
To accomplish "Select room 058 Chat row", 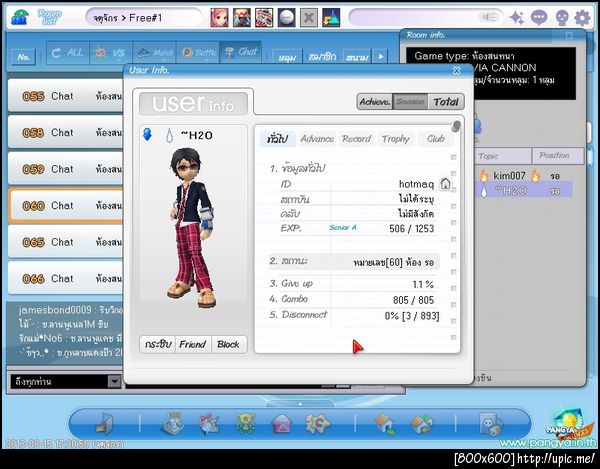I will point(66,132).
